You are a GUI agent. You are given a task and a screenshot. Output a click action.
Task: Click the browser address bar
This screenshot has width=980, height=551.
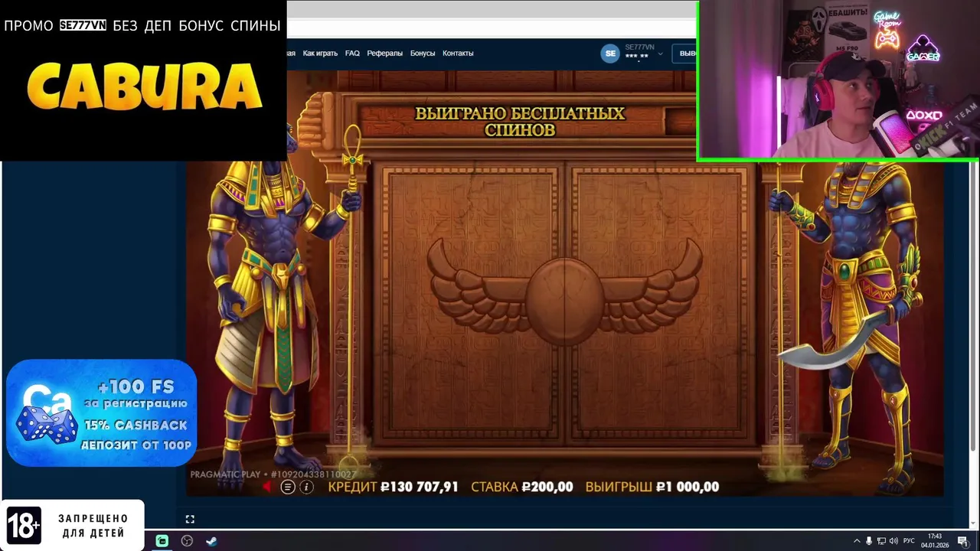click(490, 28)
